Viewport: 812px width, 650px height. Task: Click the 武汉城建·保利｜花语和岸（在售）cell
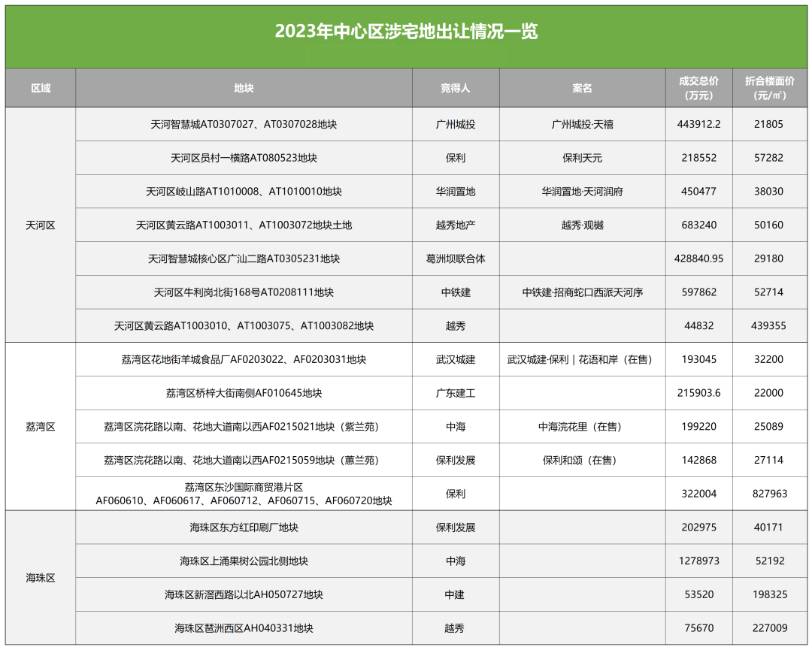coord(580,359)
